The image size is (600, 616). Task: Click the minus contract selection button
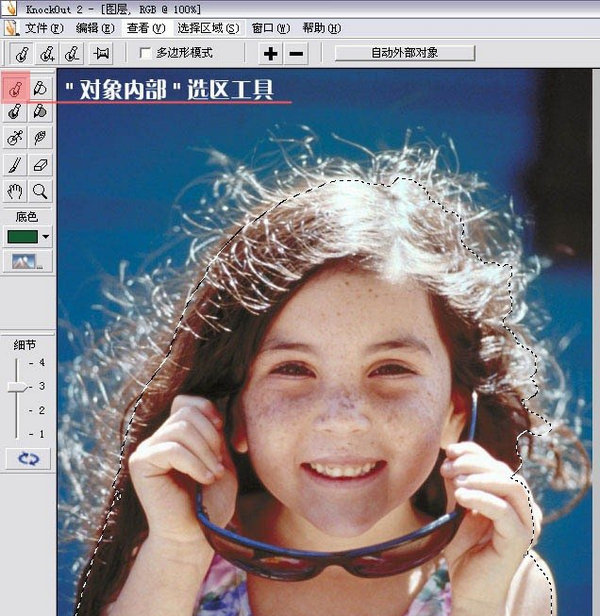[x=296, y=53]
